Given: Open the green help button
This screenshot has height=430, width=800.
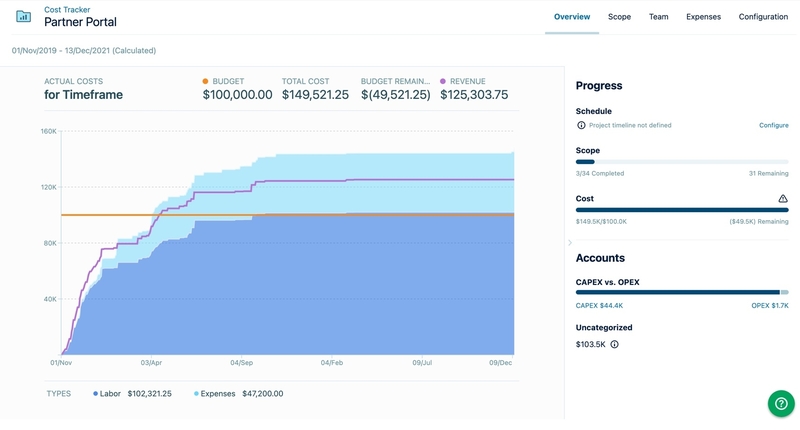Looking at the screenshot, I should (781, 403).
